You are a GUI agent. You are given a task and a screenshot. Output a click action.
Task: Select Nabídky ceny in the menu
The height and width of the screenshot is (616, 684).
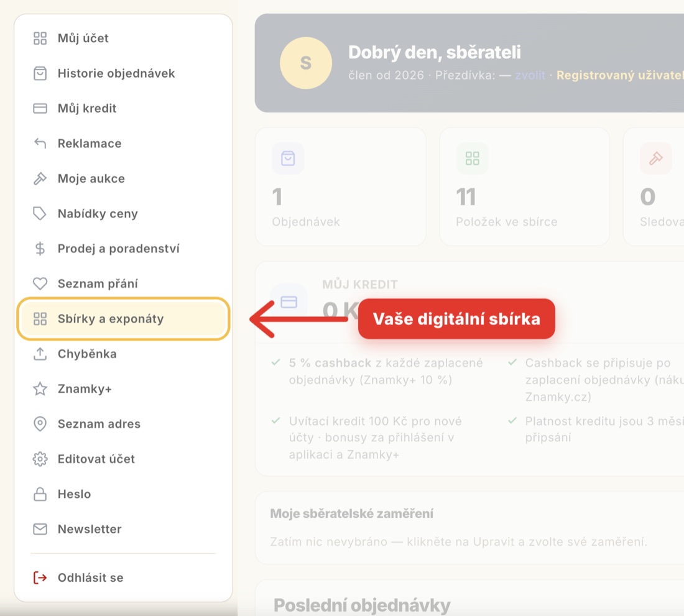123,214
